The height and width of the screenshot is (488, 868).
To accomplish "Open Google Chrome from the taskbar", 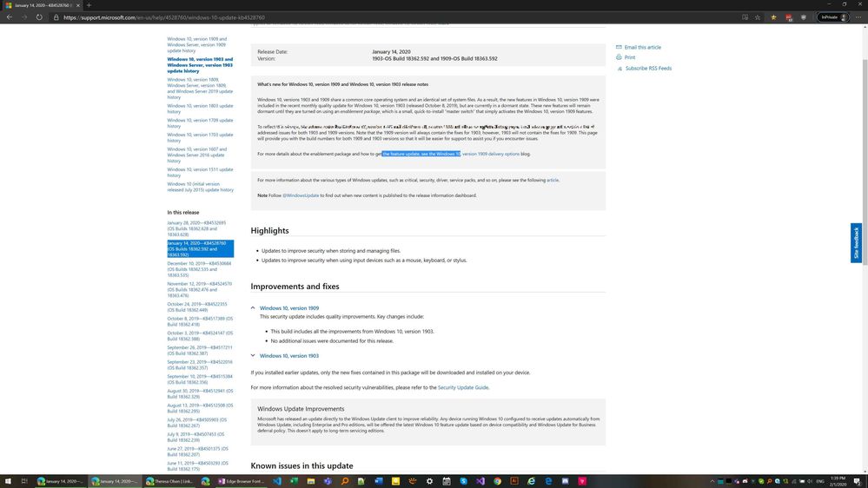I will coord(497,481).
